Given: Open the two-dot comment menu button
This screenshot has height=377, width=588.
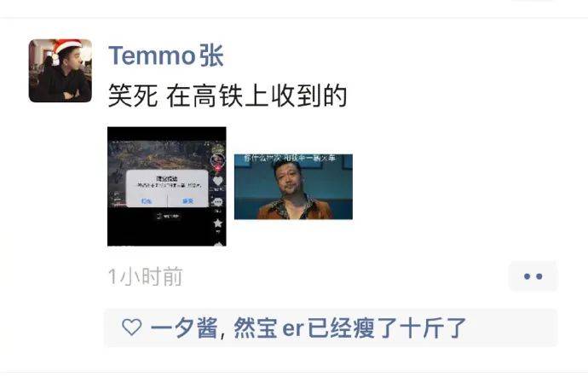Looking at the screenshot, I should 533,276.
